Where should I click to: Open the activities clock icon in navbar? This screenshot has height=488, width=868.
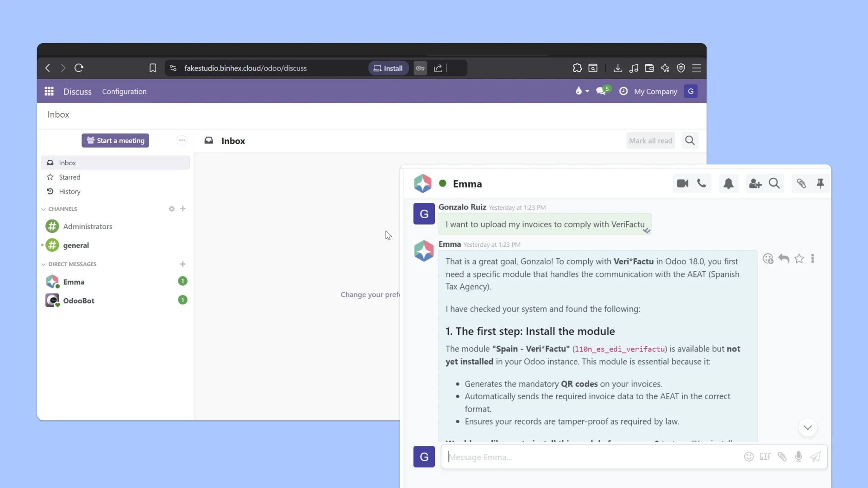(623, 91)
